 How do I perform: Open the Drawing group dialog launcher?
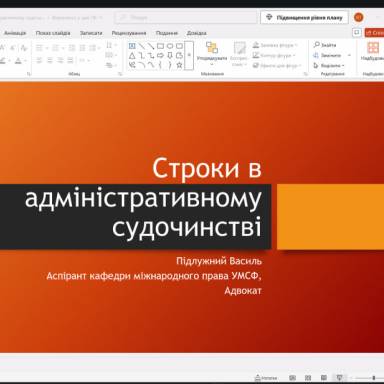coord(306,74)
